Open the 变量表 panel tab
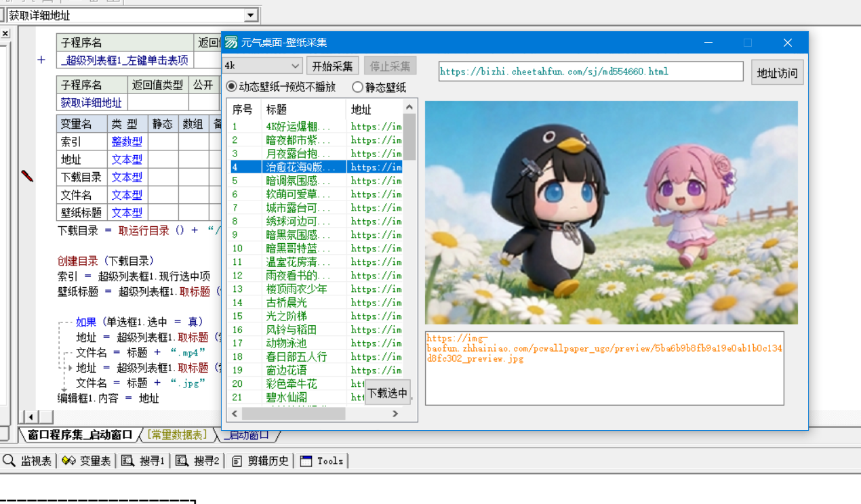 87,461
